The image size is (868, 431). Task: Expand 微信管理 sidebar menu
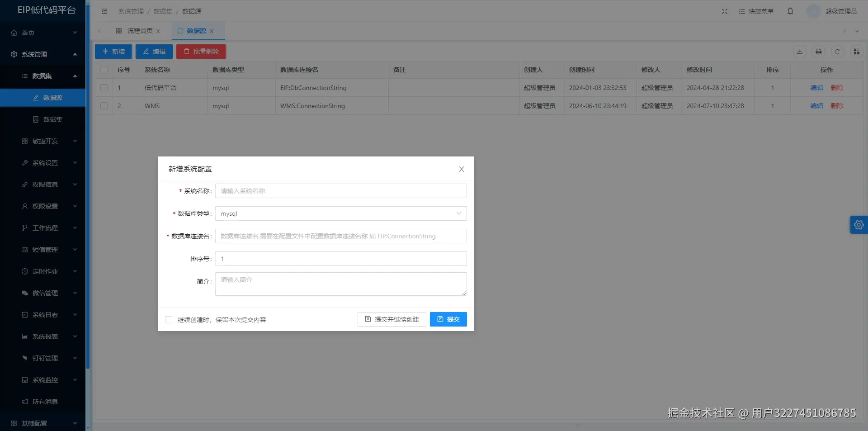point(43,293)
